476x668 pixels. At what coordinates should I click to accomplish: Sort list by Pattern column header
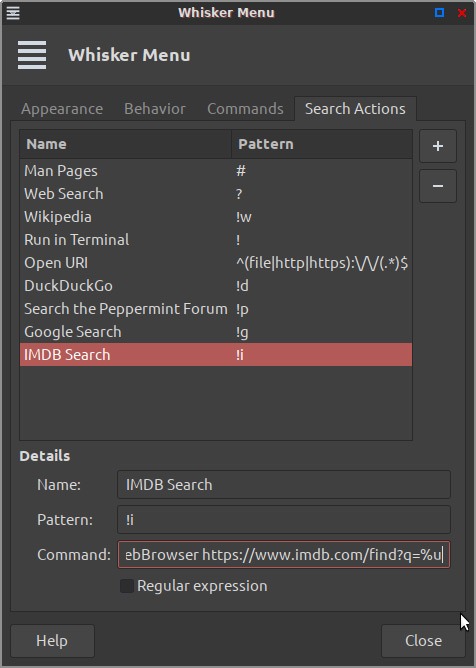coord(322,144)
